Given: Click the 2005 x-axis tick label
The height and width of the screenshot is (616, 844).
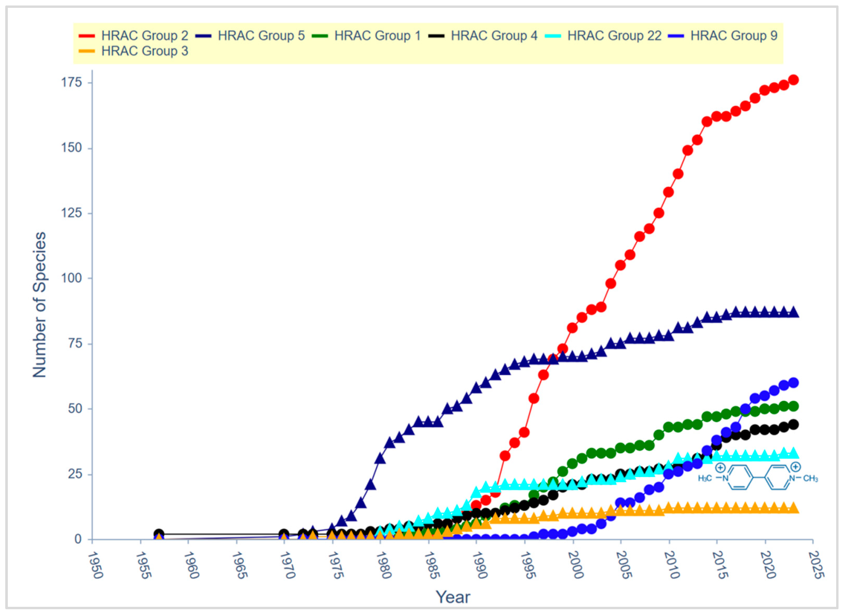Looking at the screenshot, I should (624, 565).
